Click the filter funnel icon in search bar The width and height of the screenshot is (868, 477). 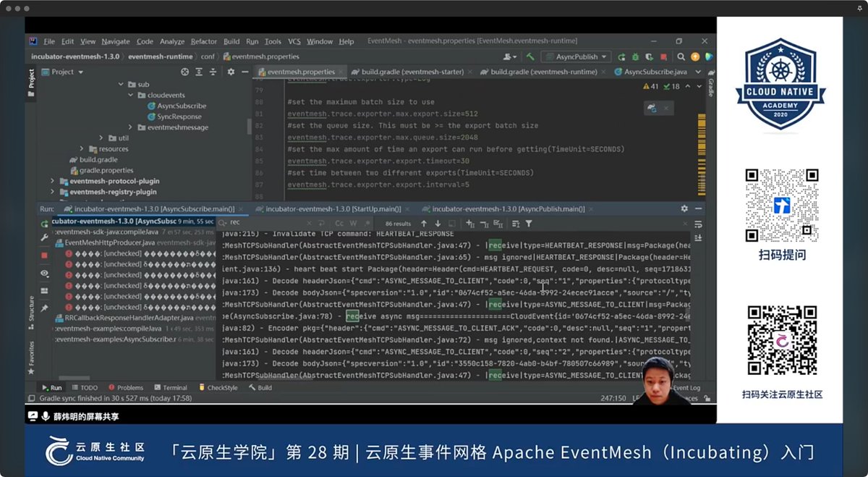(x=529, y=224)
